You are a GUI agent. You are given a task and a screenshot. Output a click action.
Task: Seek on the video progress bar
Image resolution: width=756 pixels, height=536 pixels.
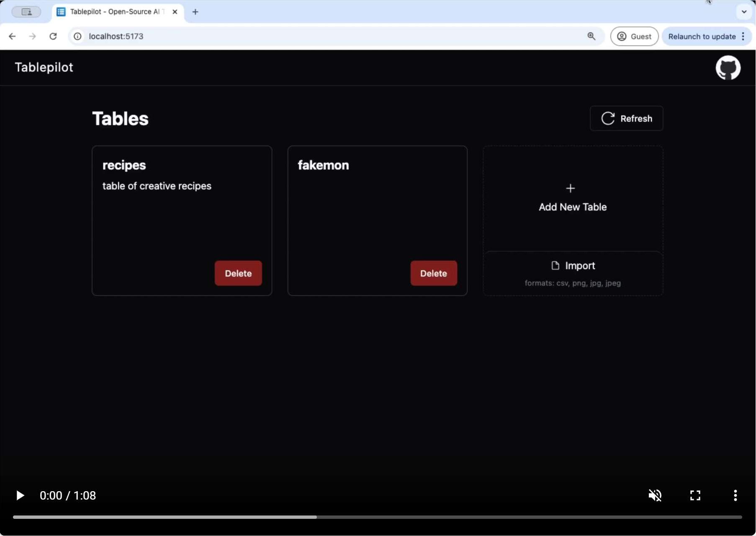click(377, 517)
